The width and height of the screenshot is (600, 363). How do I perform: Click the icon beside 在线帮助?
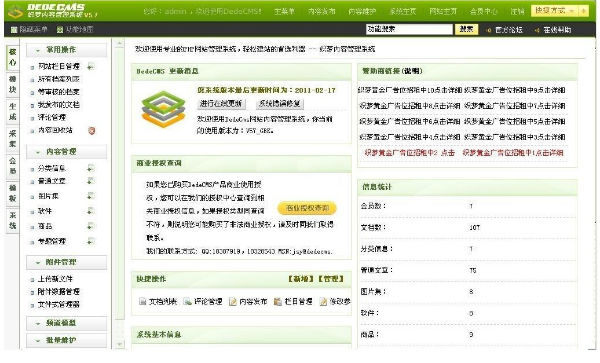coord(537,30)
